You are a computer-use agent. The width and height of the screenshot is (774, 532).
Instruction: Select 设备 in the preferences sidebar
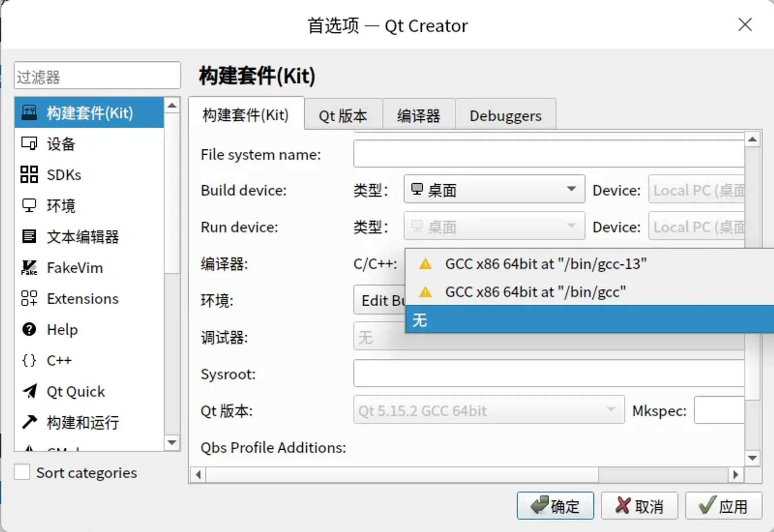pyautogui.click(x=60, y=144)
